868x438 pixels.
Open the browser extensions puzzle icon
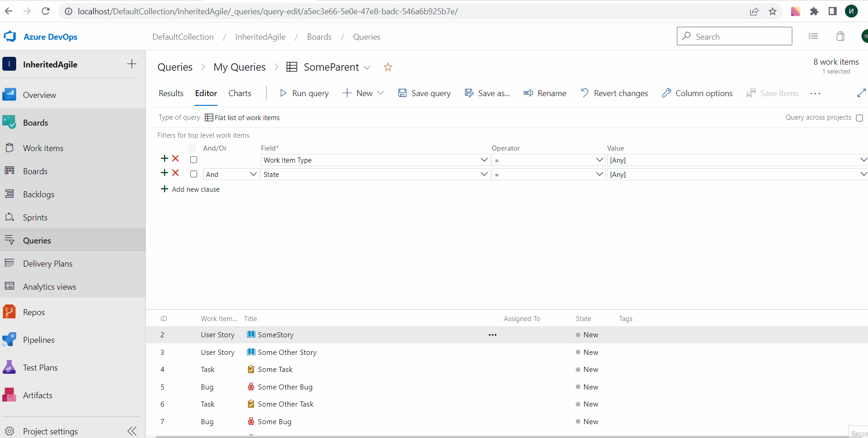click(x=814, y=12)
